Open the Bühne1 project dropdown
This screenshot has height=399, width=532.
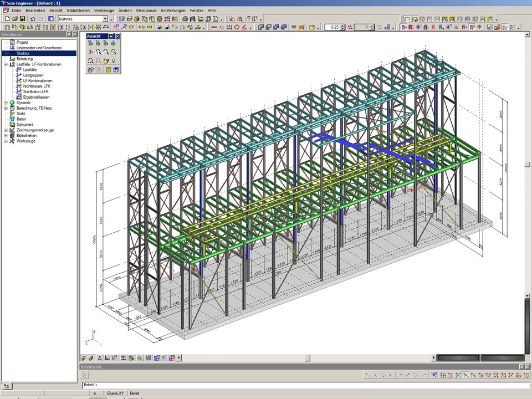[105, 19]
